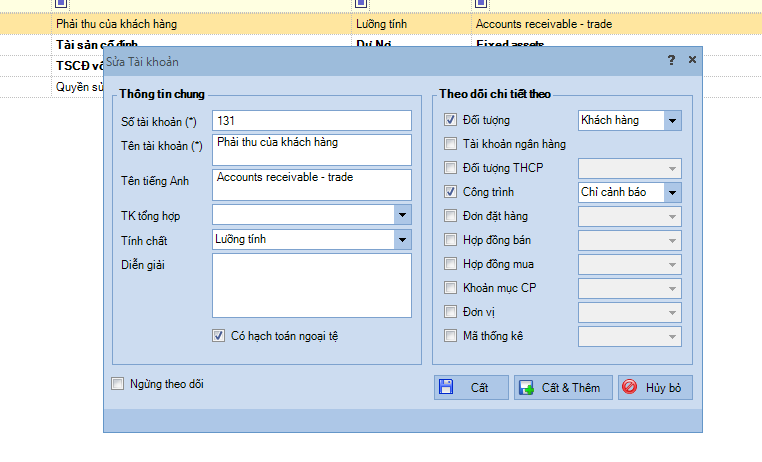Image resolution: width=762 pixels, height=462 pixels.
Task: Enable the Tài khoản ngân hàng checkbox
Action: [450, 145]
